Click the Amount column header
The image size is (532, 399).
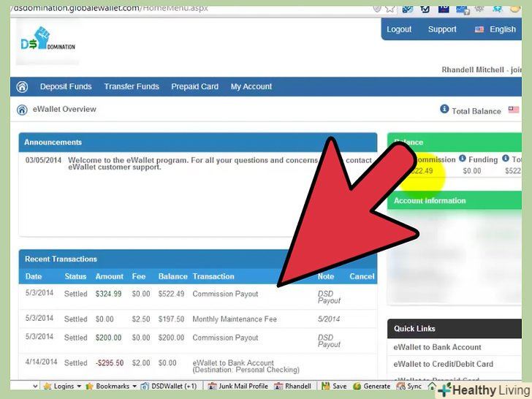[110, 276]
